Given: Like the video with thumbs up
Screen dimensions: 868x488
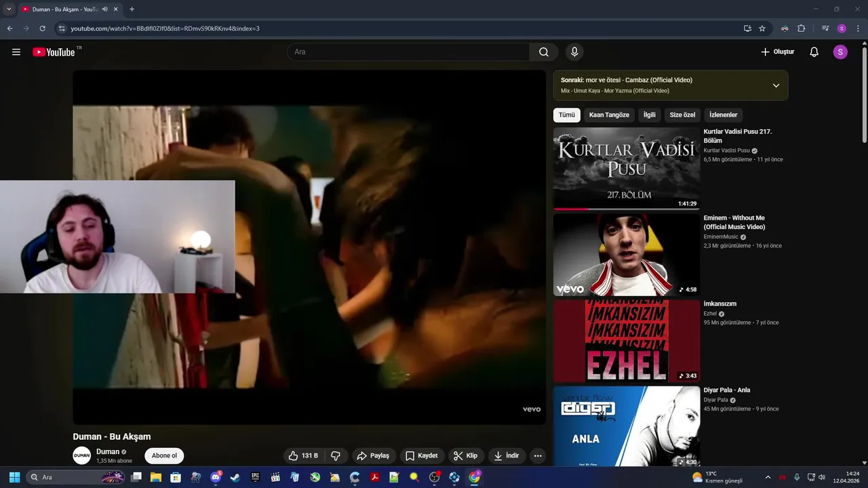Looking at the screenshot, I should pyautogui.click(x=303, y=455).
